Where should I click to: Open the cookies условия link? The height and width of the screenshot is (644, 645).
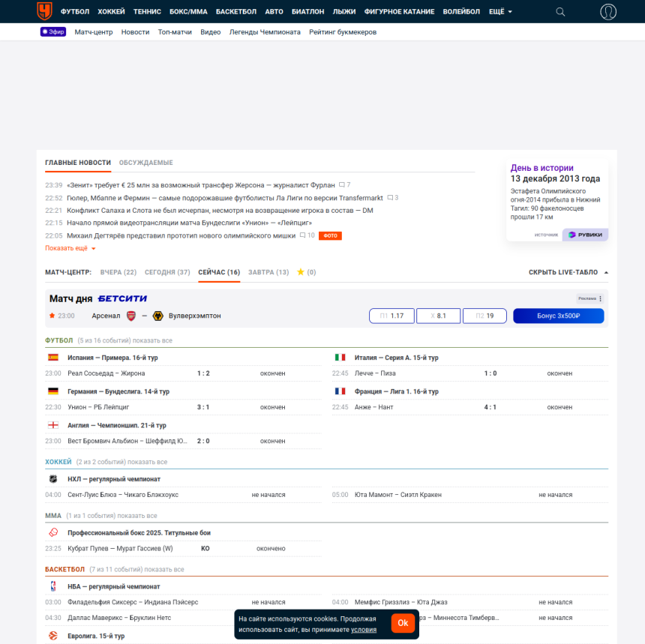[364, 630]
